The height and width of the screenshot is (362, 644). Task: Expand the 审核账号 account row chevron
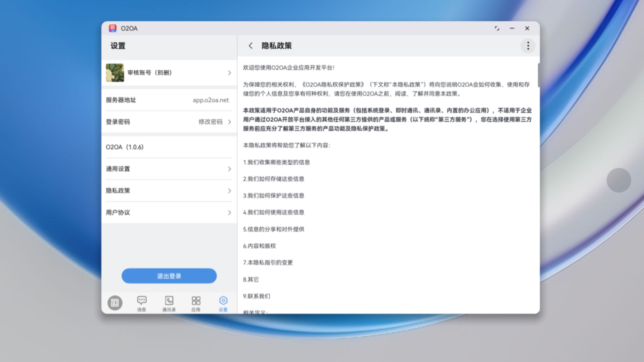(x=229, y=73)
